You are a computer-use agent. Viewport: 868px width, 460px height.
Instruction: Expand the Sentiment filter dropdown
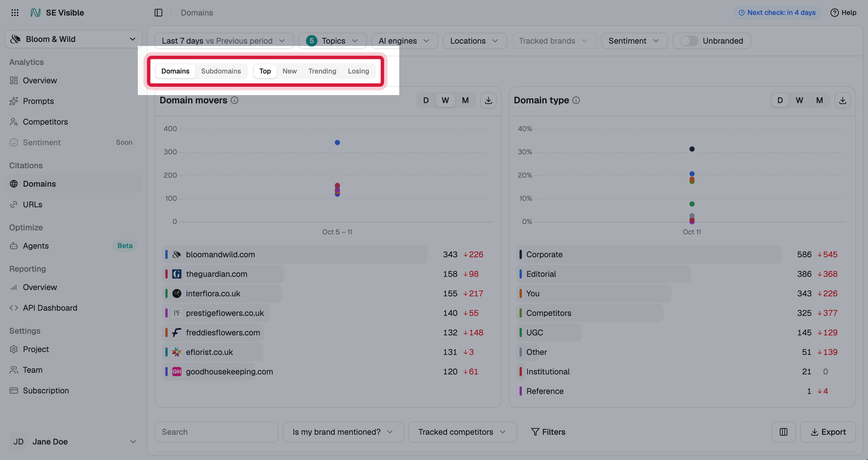click(x=634, y=41)
